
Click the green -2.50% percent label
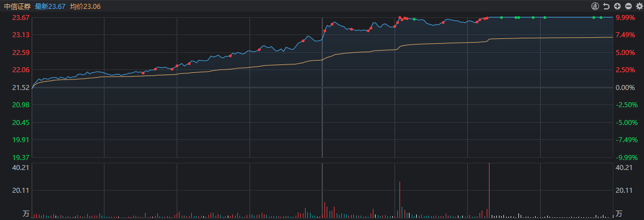pos(626,105)
